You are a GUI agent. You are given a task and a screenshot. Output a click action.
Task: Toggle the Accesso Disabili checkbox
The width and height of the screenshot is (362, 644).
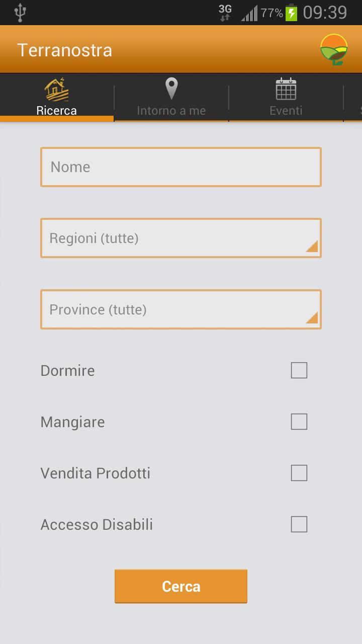[299, 525]
